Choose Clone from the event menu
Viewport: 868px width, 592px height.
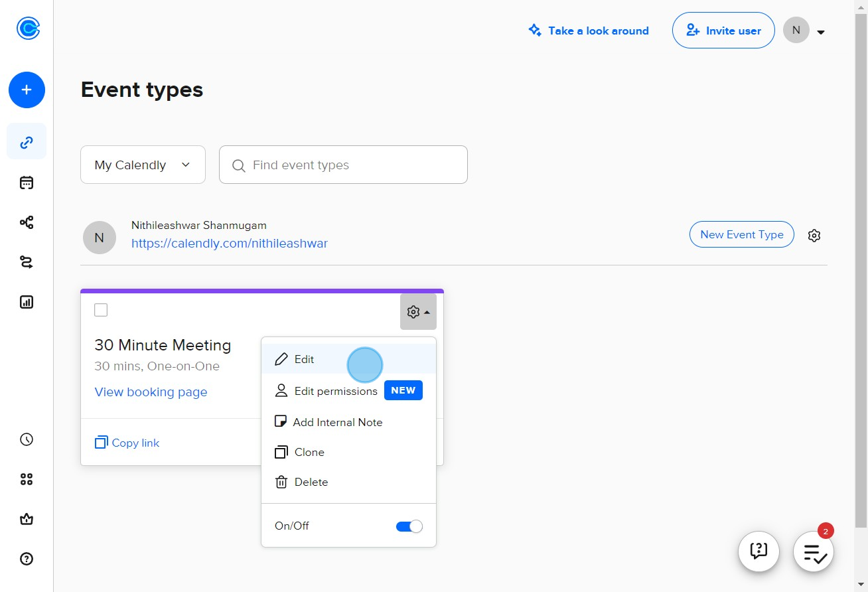348,452
